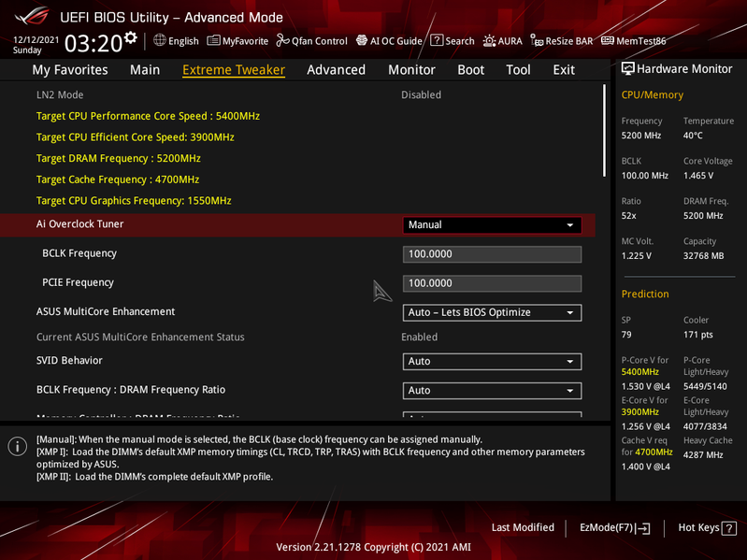Screen dimensions: 747x560
Task: Select the PCIE Frequency label
Action: click(78, 282)
